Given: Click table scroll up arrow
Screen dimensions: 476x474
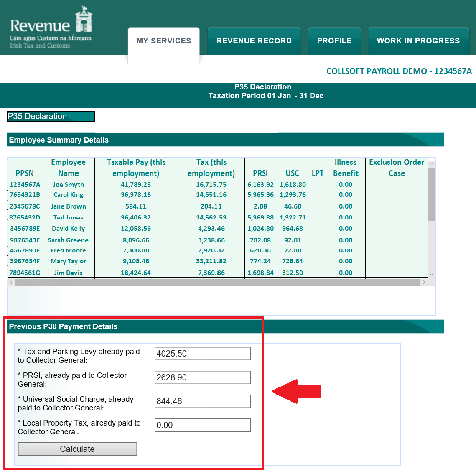Looking at the screenshot, I should (432, 164).
